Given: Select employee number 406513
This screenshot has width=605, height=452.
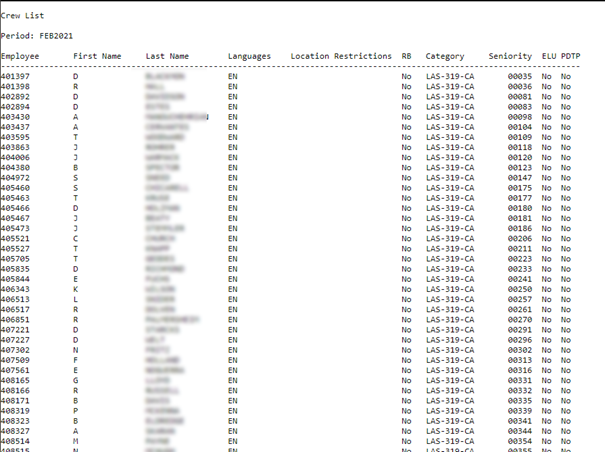Looking at the screenshot, I should pyautogui.click(x=15, y=299).
